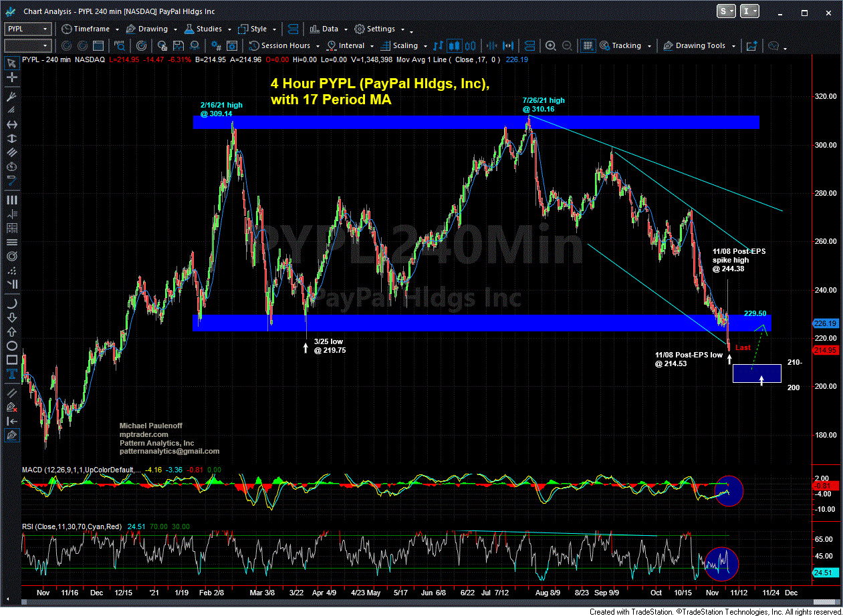Select the ellipse drawing tool

(x=12, y=346)
